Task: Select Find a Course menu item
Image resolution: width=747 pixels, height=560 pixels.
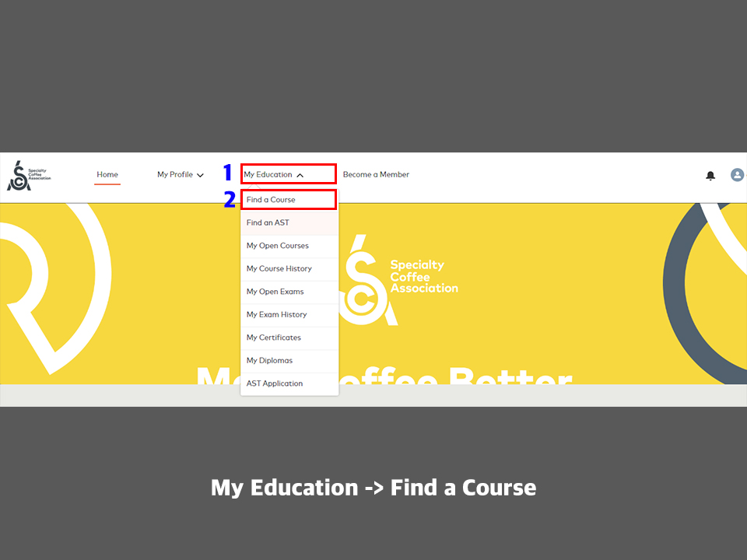Action: pyautogui.click(x=289, y=200)
